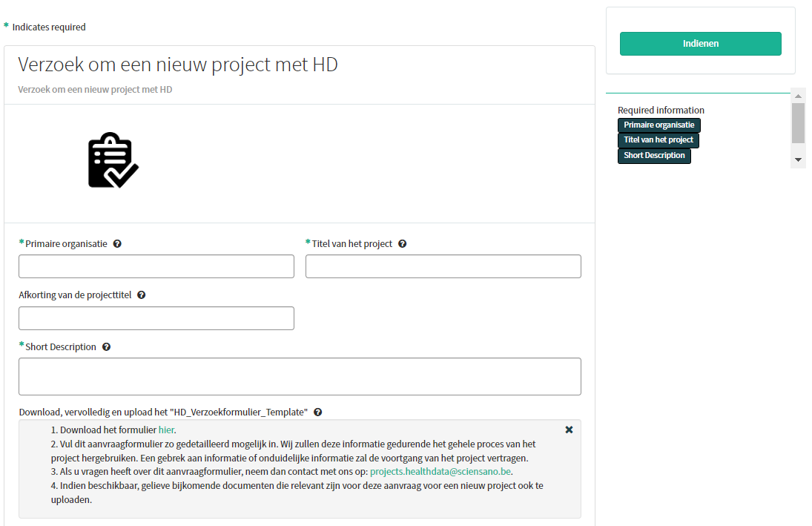Click the required information scrollbar thumb
This screenshot has height=526, width=812.
coord(798,122)
